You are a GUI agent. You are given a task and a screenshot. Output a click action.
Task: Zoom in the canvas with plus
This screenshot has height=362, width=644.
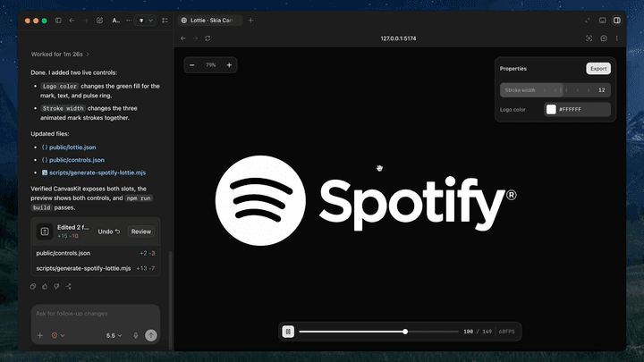[229, 65]
